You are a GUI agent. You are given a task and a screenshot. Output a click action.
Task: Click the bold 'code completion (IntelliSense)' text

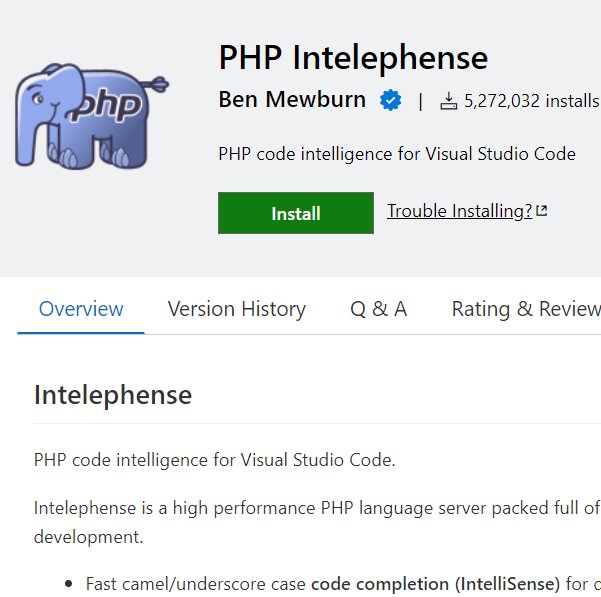tap(435, 584)
